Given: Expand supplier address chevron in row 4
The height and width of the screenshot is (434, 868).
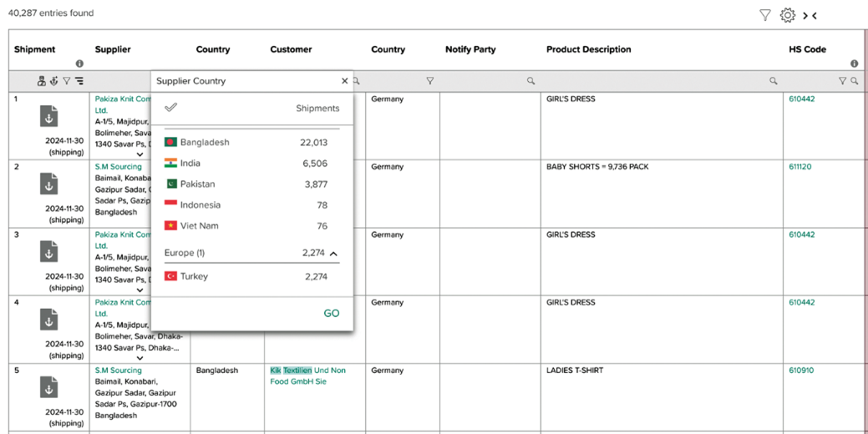Looking at the screenshot, I should click(x=140, y=358).
